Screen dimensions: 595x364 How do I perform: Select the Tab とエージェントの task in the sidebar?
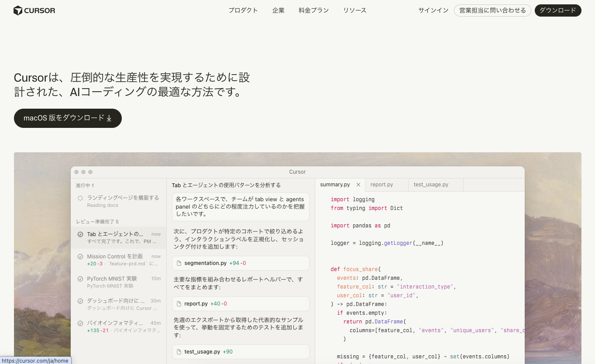pyautogui.click(x=113, y=237)
